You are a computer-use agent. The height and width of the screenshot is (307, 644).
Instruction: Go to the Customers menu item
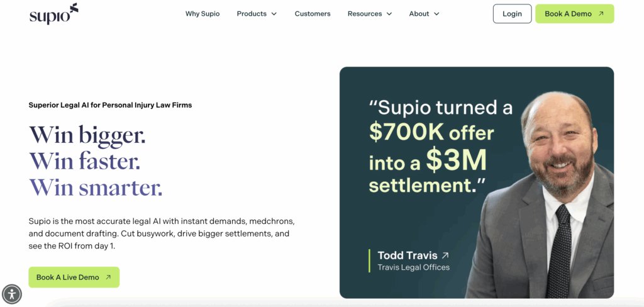pyautogui.click(x=313, y=14)
